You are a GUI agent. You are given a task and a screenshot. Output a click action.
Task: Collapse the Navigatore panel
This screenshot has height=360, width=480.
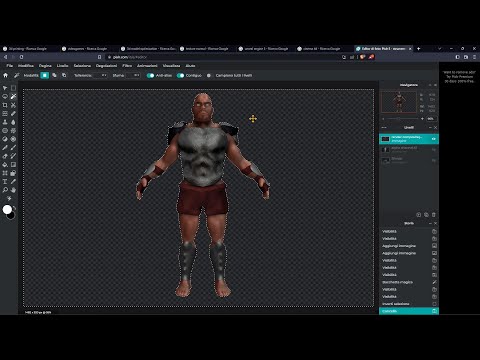click(x=430, y=85)
